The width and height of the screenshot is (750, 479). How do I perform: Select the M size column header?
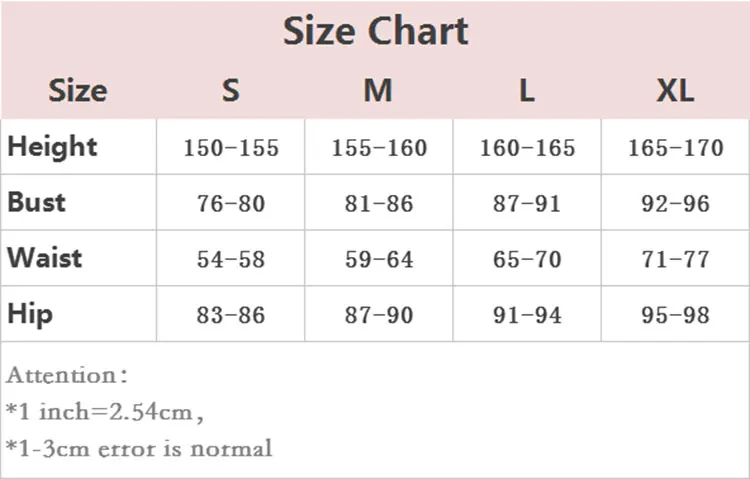(x=378, y=90)
